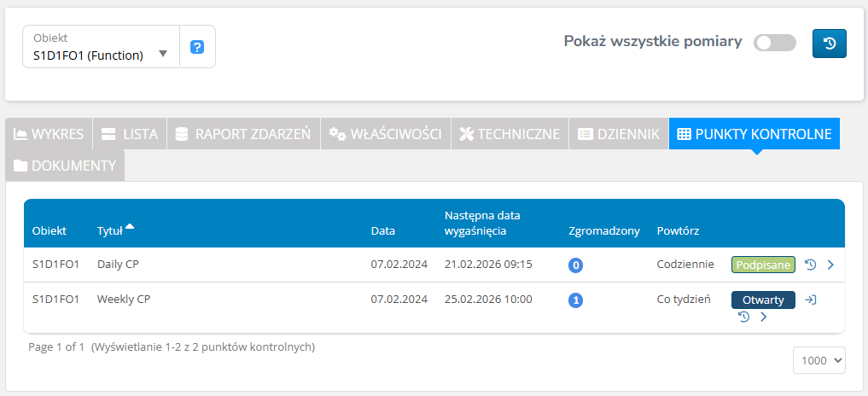Open the history button beside measurements toggle
The height and width of the screenshot is (396, 868).
830,44
